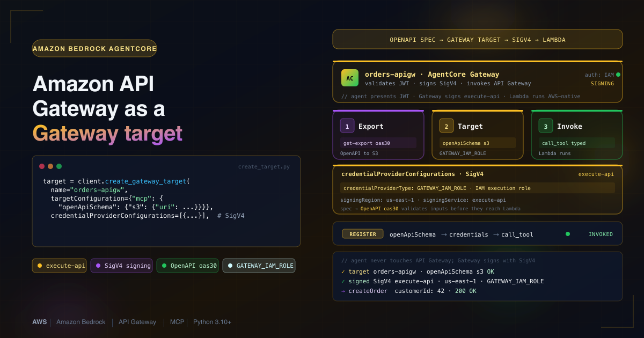Click the MCP footer label
This screenshot has width=644, height=338.
[x=177, y=322]
